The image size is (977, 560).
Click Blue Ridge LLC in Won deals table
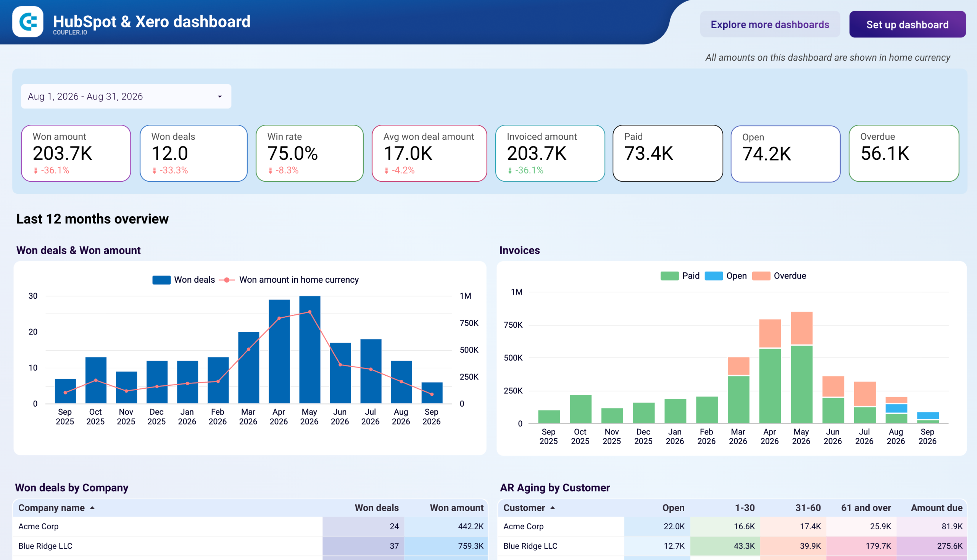pyautogui.click(x=45, y=546)
